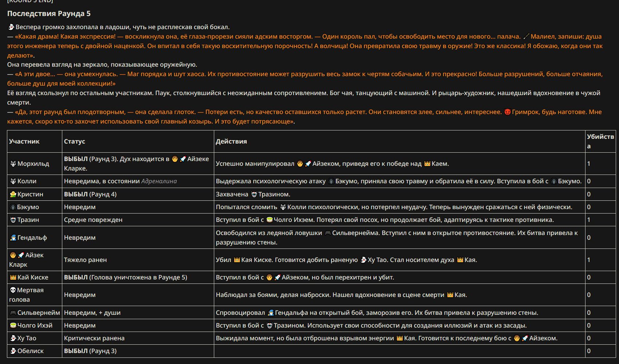
Task: Click the robot emoji before Тразином in Кристин's actions
Action: pos(254,195)
